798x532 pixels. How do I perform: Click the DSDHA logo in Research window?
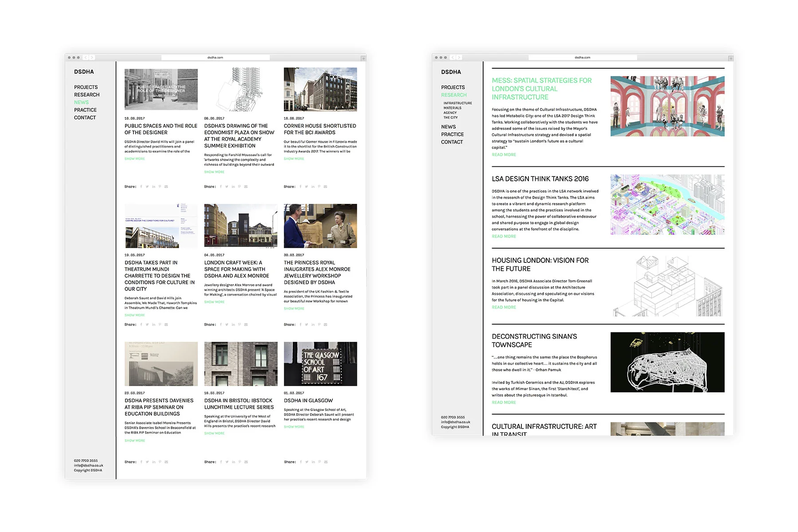point(451,72)
